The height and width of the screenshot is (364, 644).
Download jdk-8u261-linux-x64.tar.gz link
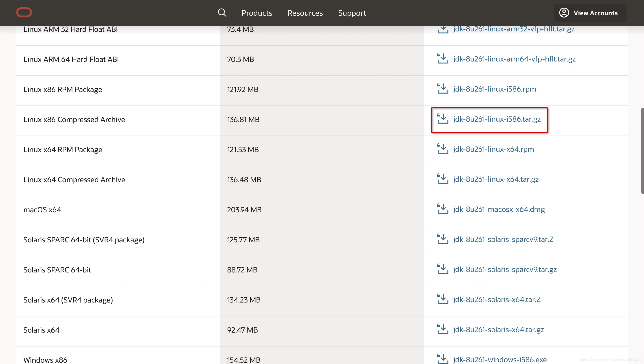point(496,179)
